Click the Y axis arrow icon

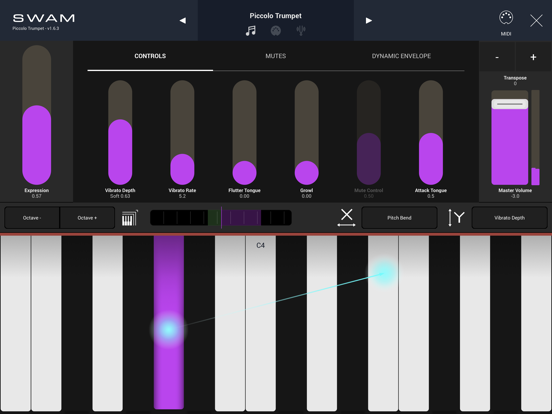(x=456, y=217)
